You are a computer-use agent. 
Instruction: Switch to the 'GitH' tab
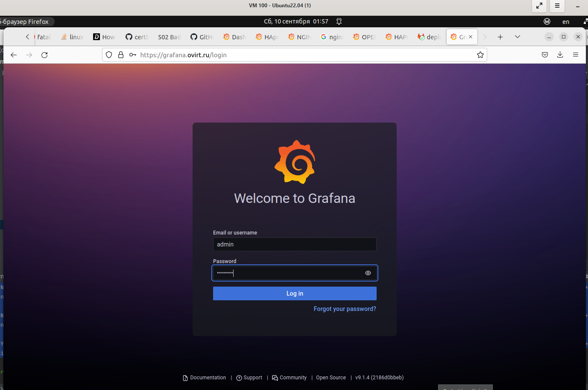[x=202, y=37]
